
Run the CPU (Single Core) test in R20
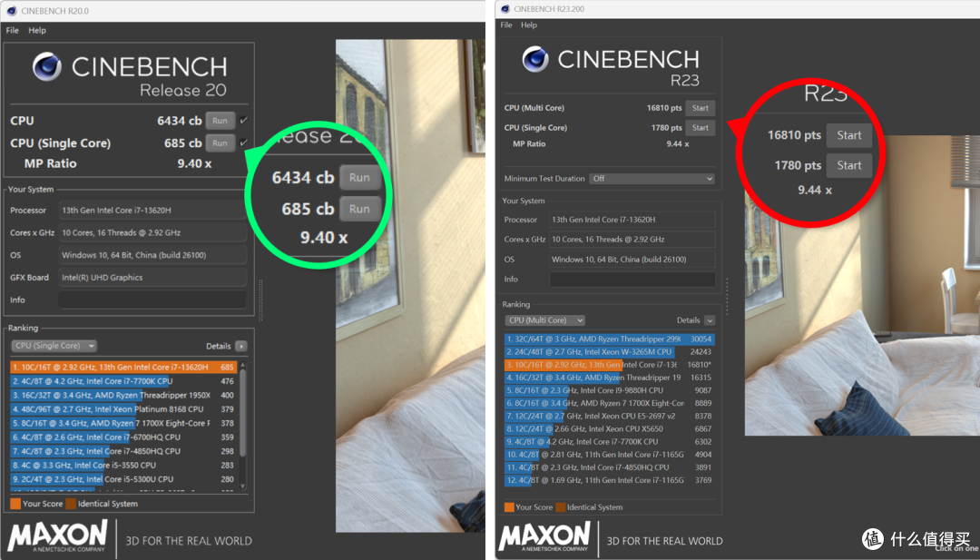220,143
